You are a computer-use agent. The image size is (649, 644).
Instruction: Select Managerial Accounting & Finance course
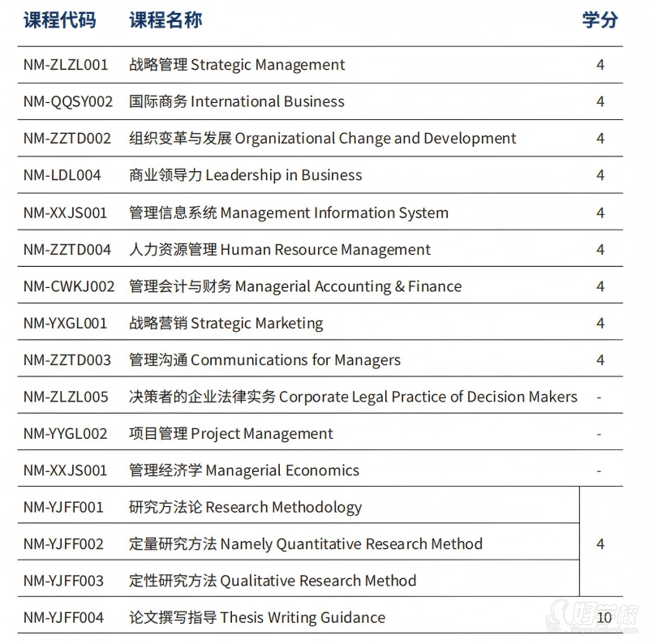click(295, 286)
